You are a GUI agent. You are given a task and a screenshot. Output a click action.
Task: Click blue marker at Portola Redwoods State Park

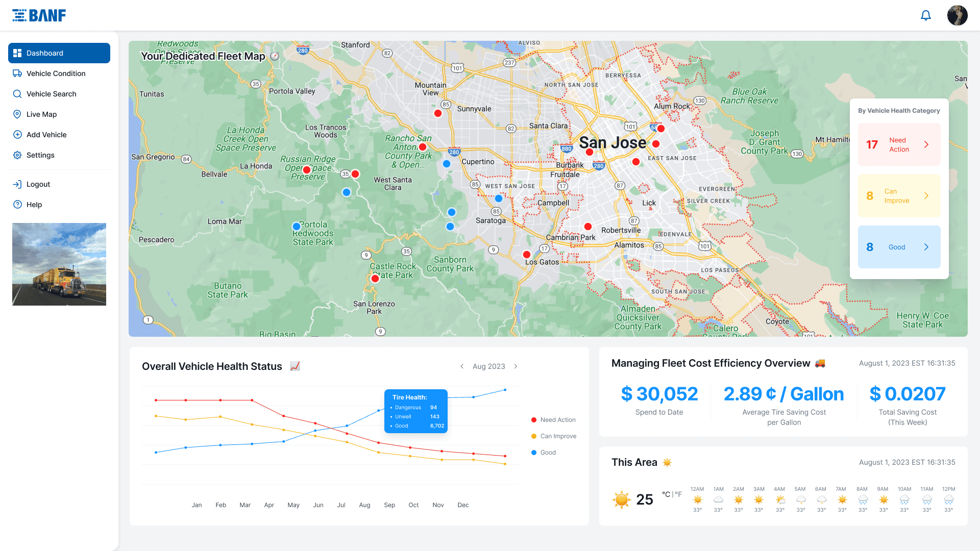point(297,226)
